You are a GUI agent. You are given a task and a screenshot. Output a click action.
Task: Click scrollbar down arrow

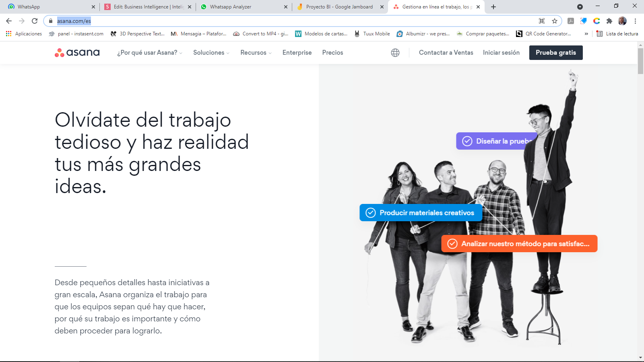coord(640,358)
